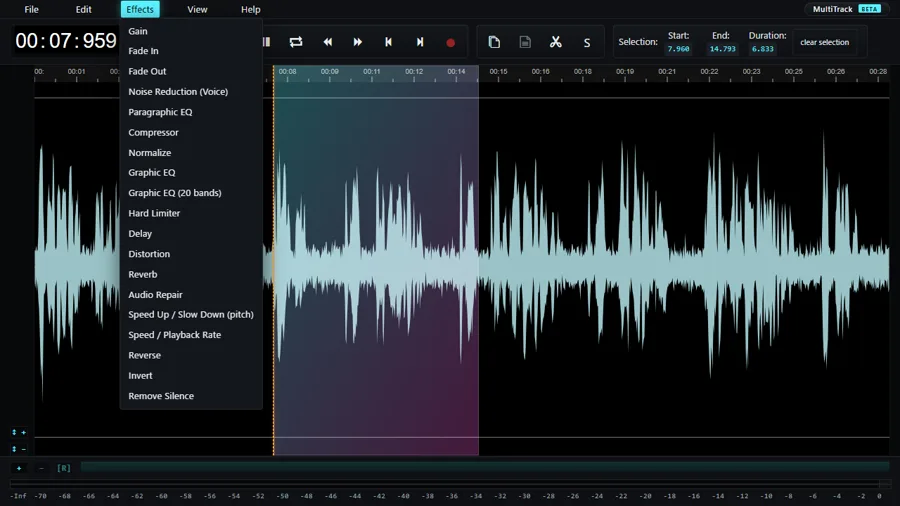The height and width of the screenshot is (506, 900).
Task: Toggle loop playback icon
Action: pyautogui.click(x=296, y=42)
